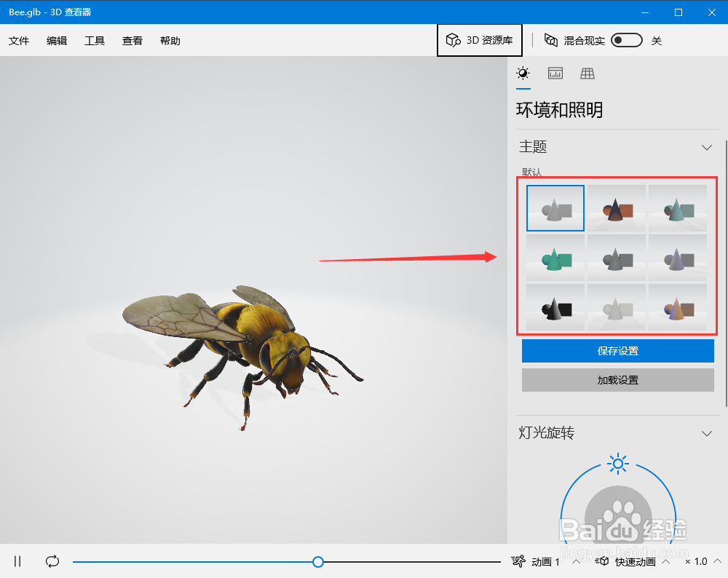The width and height of the screenshot is (728, 578).
Task: Click the 主题 section label
Action: tap(533, 147)
